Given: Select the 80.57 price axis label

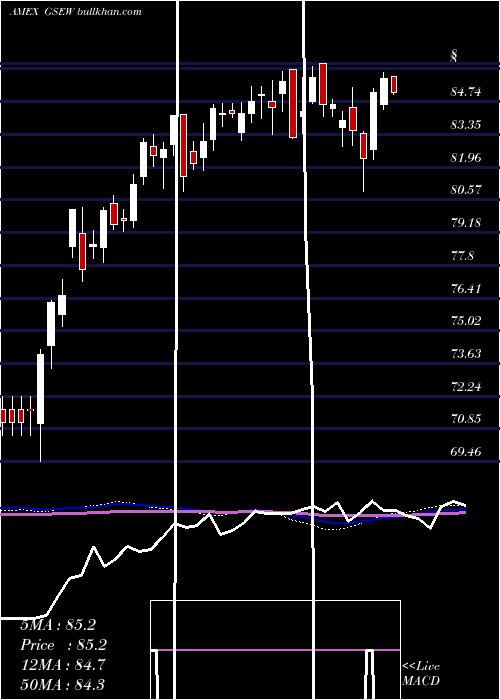Looking at the screenshot, I should 466,190.
